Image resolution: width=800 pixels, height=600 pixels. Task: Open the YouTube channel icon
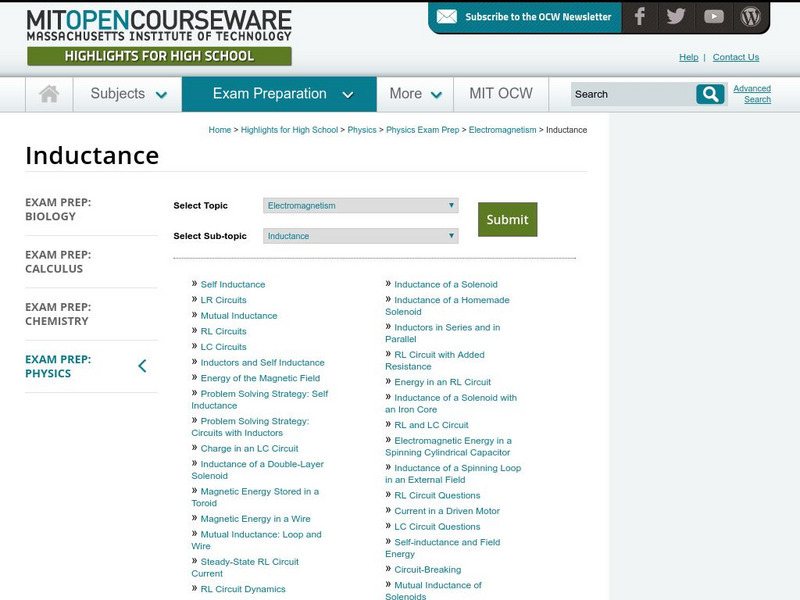coord(713,16)
